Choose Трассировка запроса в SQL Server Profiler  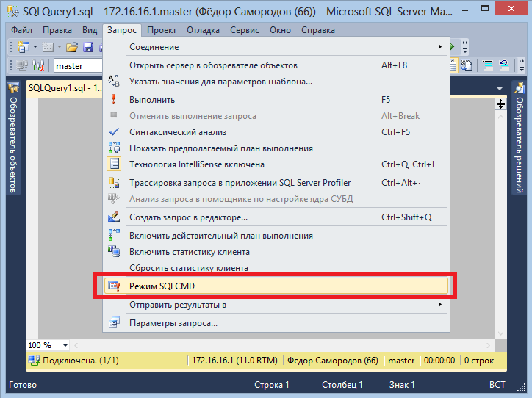(x=276, y=183)
